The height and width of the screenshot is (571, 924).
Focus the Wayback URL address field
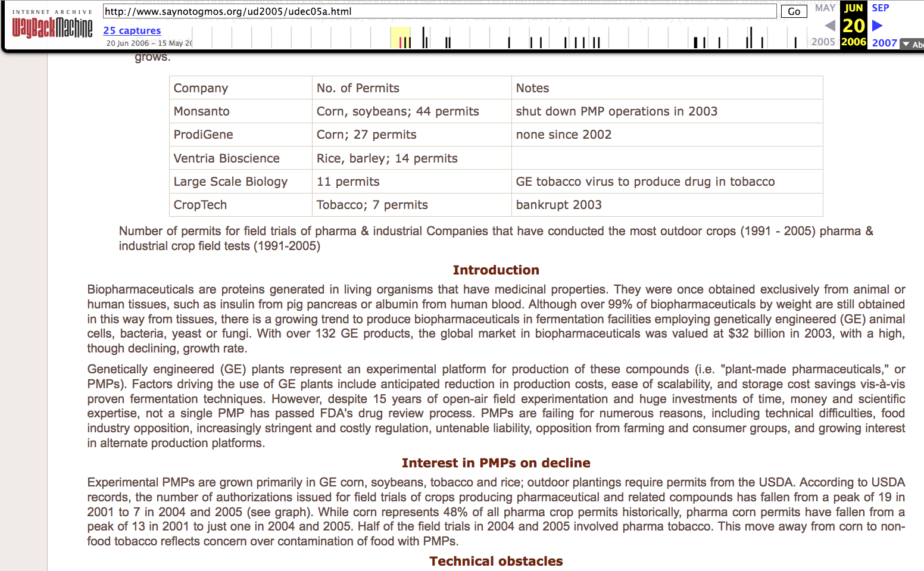pos(439,11)
